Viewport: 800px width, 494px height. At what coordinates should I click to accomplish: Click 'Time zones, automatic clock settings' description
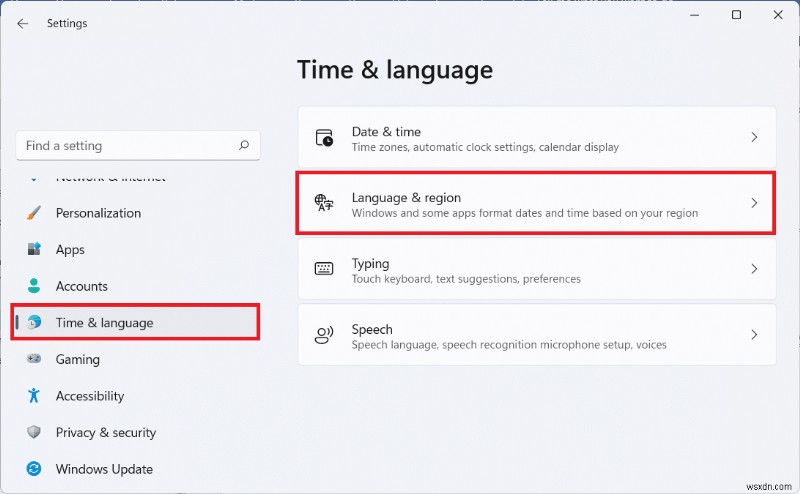point(485,147)
